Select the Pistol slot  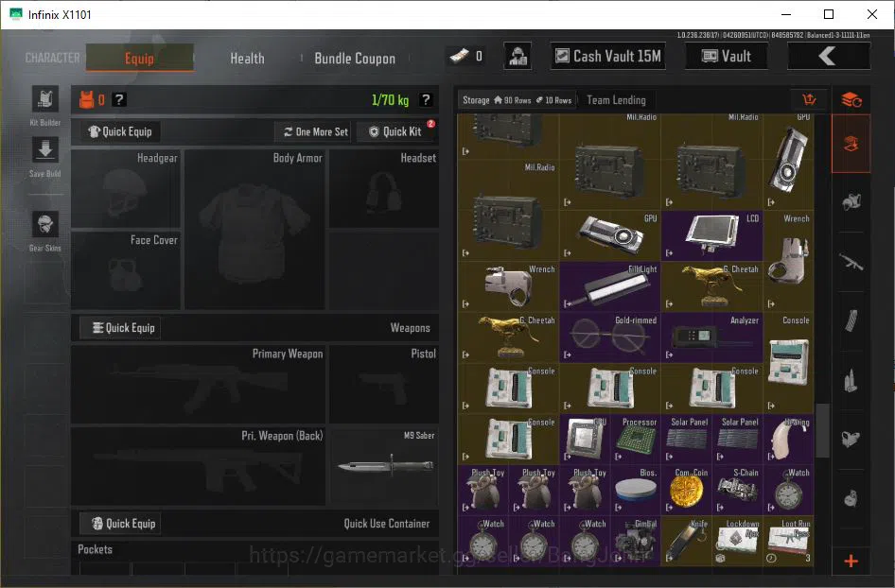coord(384,384)
